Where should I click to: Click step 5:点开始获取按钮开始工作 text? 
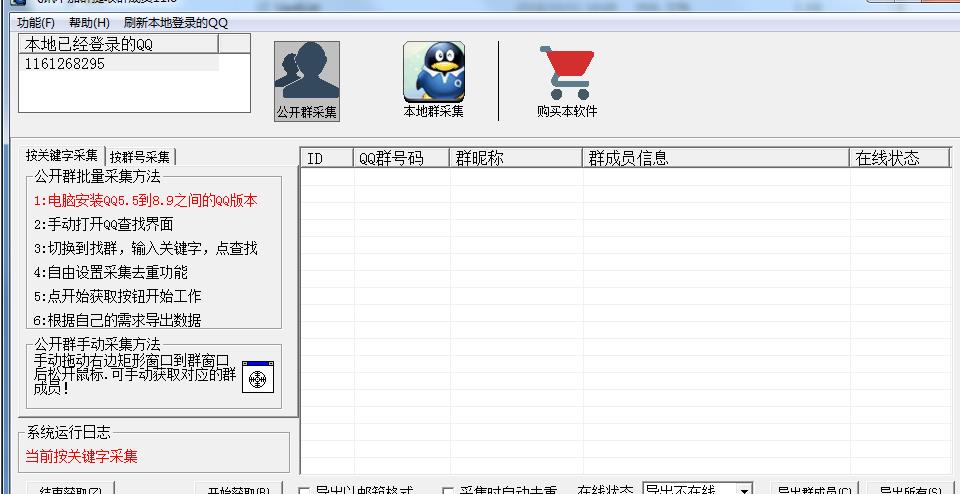coord(117,296)
